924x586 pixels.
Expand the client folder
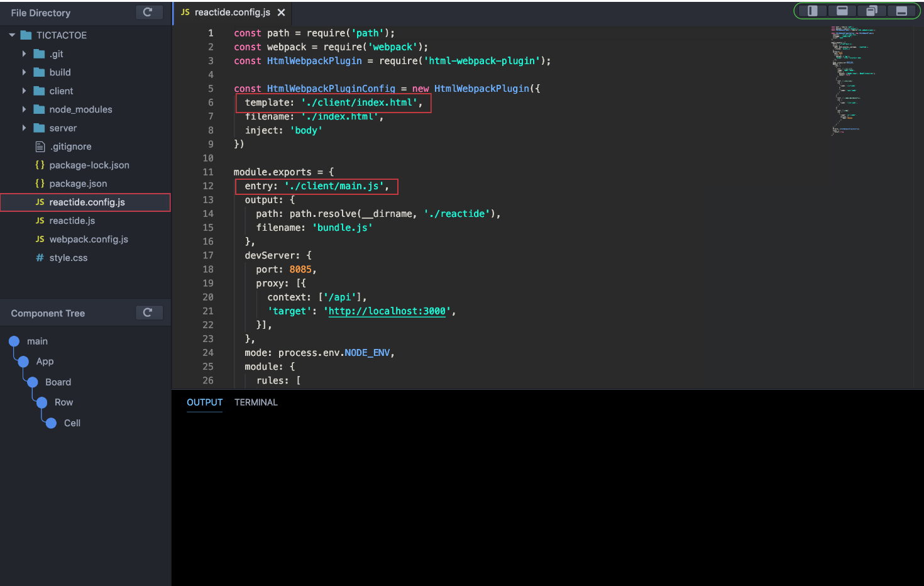(23, 91)
